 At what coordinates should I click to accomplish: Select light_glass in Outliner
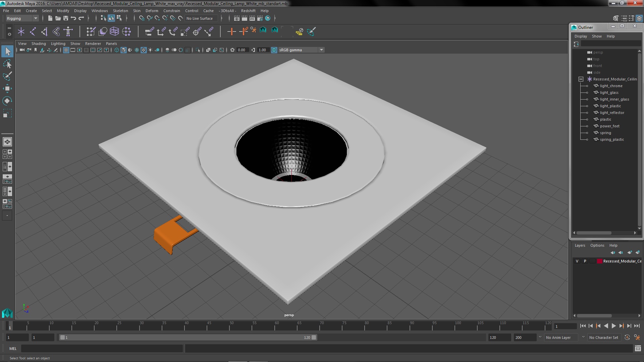(609, 93)
